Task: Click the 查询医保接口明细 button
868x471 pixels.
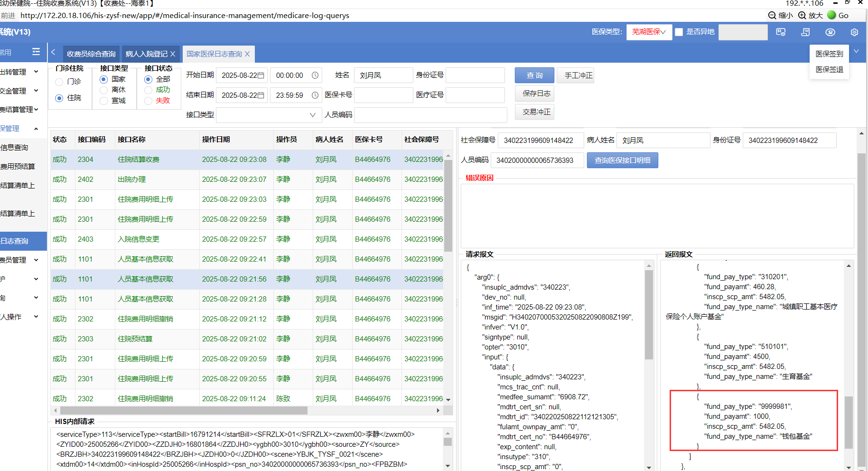Action: click(x=622, y=160)
